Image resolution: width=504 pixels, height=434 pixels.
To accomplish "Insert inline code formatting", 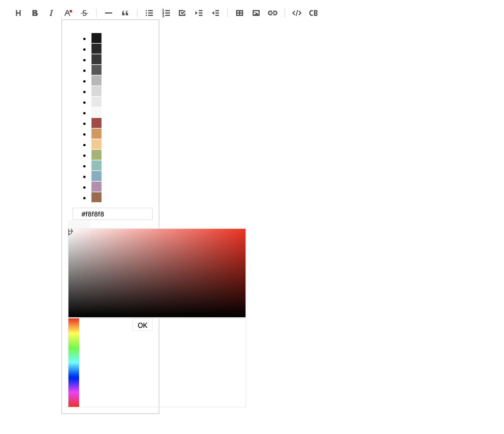I will (x=297, y=13).
